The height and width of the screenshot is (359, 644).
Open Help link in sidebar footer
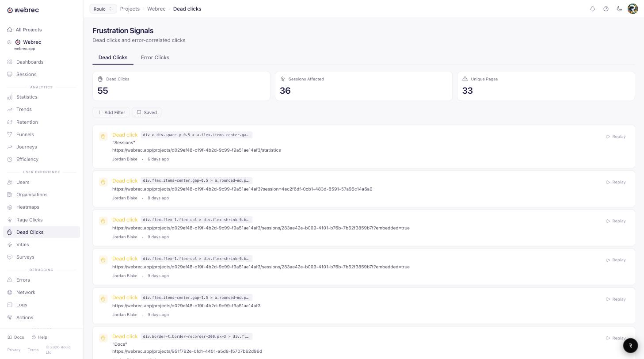pos(39,337)
